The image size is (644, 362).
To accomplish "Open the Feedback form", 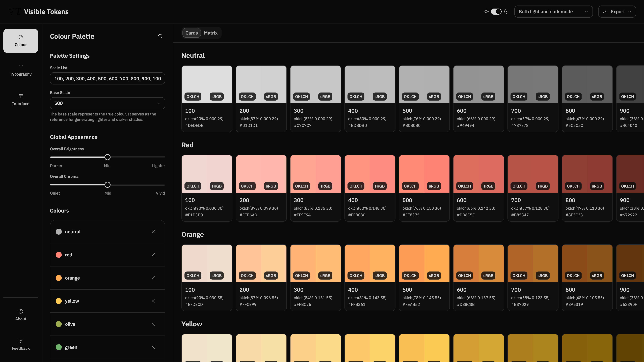I will point(21,344).
